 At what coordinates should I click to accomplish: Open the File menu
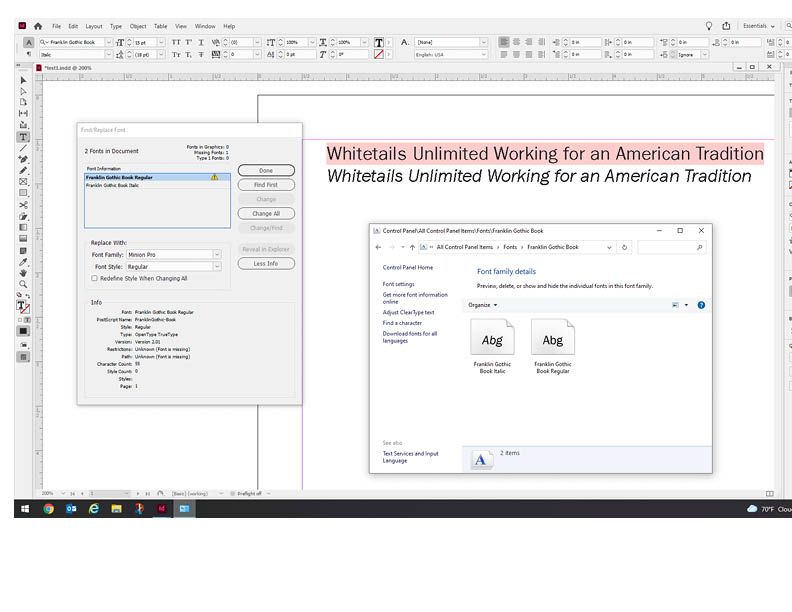(x=57, y=26)
